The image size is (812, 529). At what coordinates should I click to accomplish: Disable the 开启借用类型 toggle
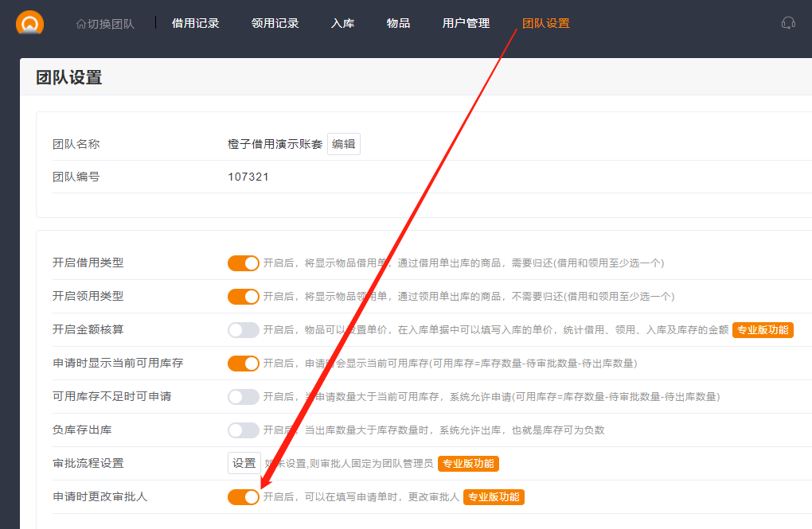pos(244,263)
